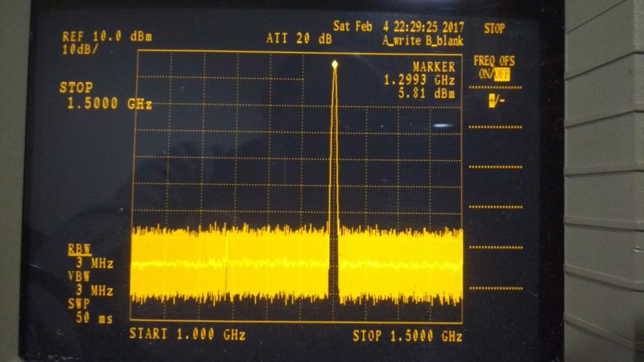Click START 1.000 GHz below the graph
644x362 pixels.
(188, 334)
